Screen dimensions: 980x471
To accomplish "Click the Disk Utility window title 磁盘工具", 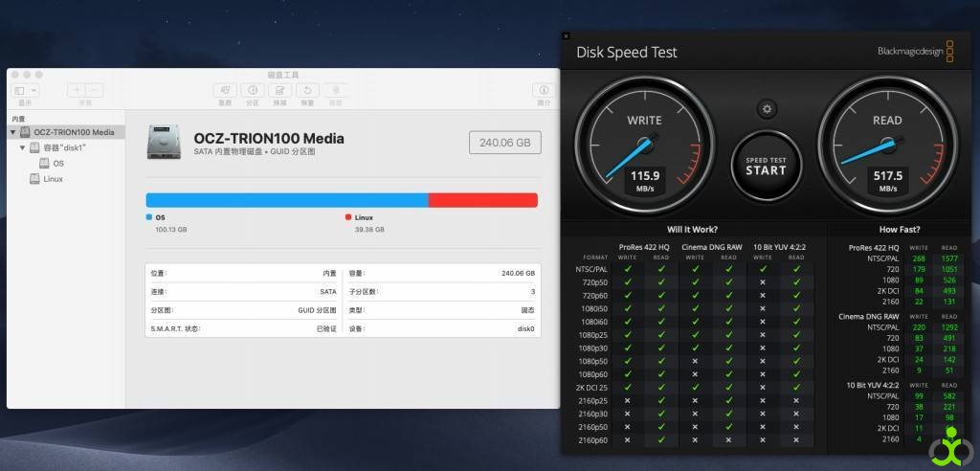I will pos(283,75).
